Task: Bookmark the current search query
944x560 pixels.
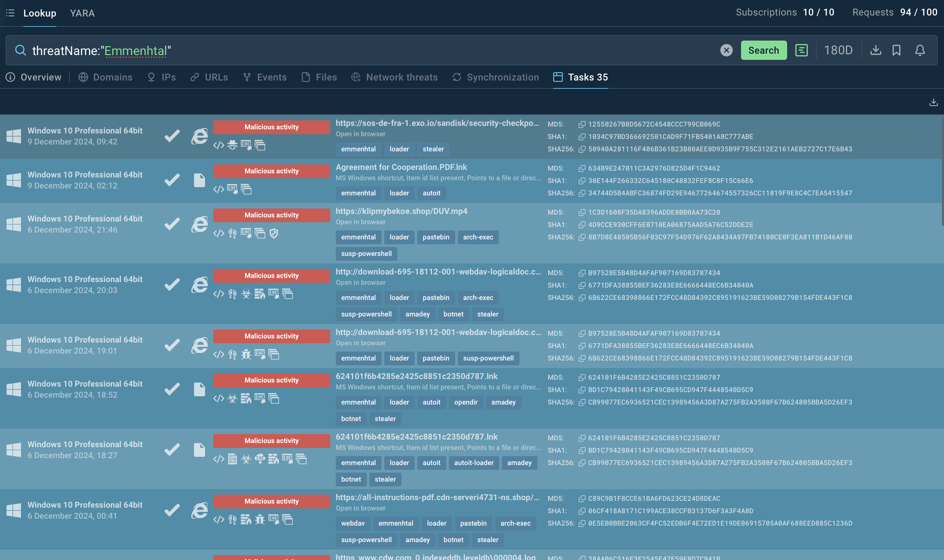Action: point(897,50)
